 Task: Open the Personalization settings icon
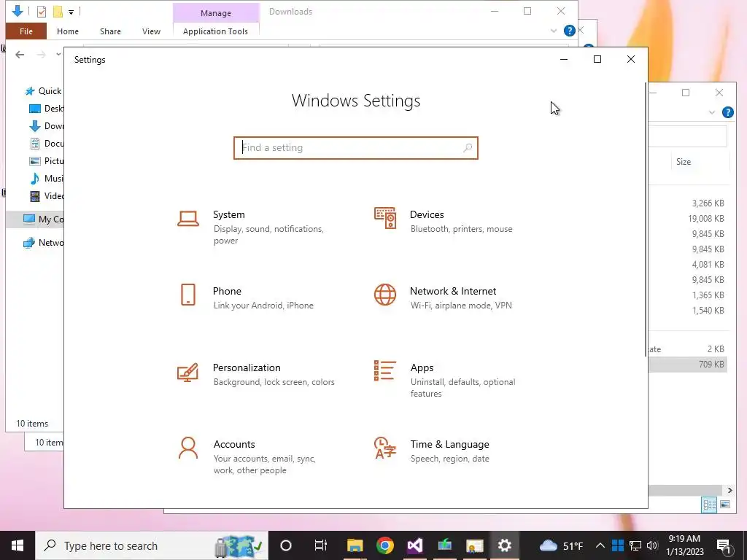point(187,373)
